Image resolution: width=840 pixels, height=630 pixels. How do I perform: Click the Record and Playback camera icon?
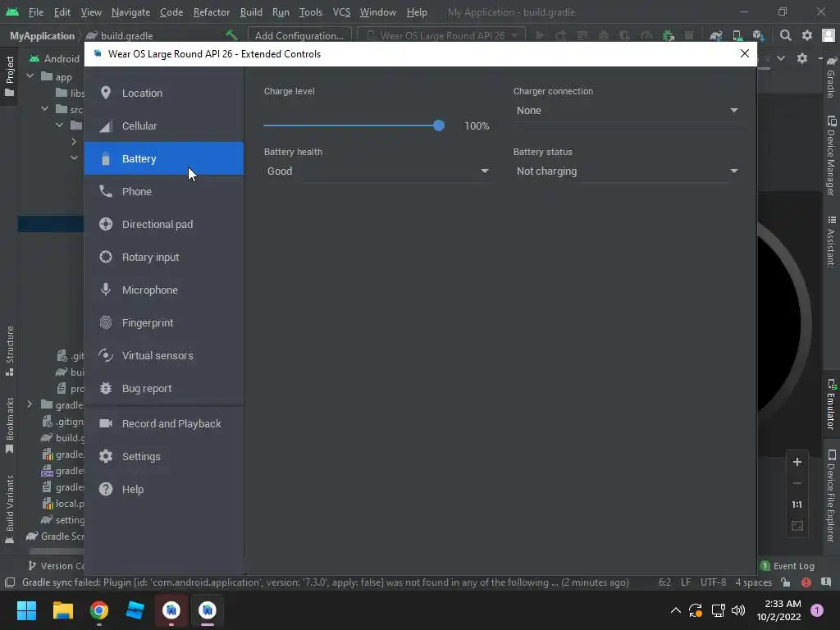(106, 424)
